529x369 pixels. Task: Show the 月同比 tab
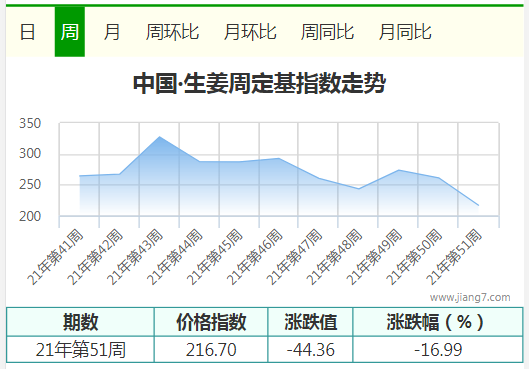click(x=405, y=32)
